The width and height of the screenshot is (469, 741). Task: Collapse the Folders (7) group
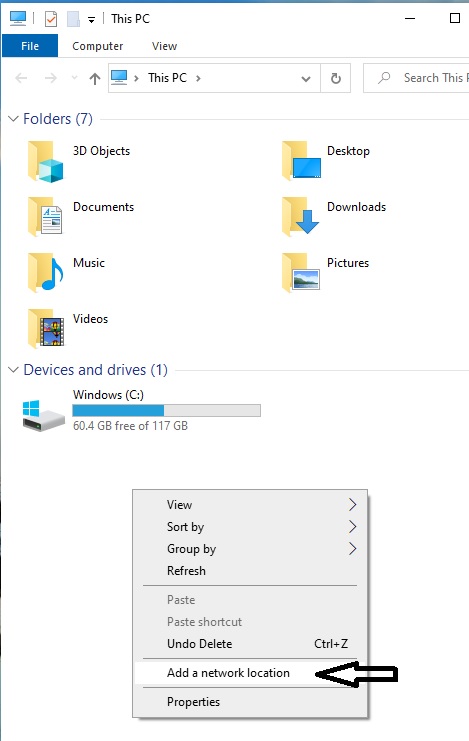(x=13, y=119)
